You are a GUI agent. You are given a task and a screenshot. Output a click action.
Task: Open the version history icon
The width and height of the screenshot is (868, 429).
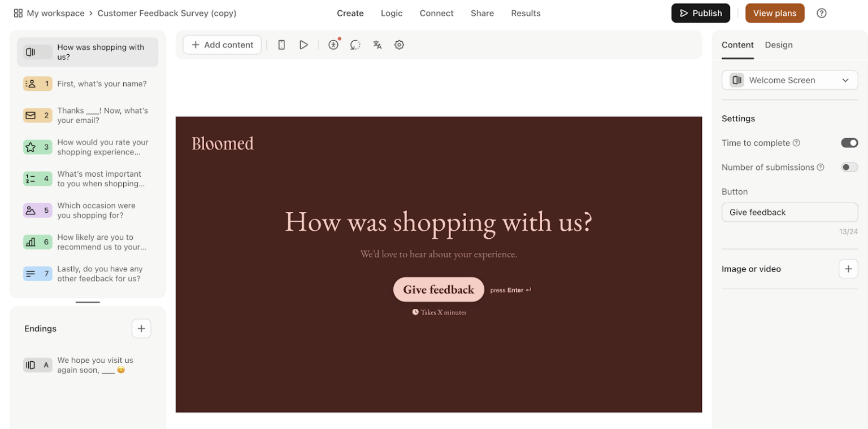click(x=355, y=45)
